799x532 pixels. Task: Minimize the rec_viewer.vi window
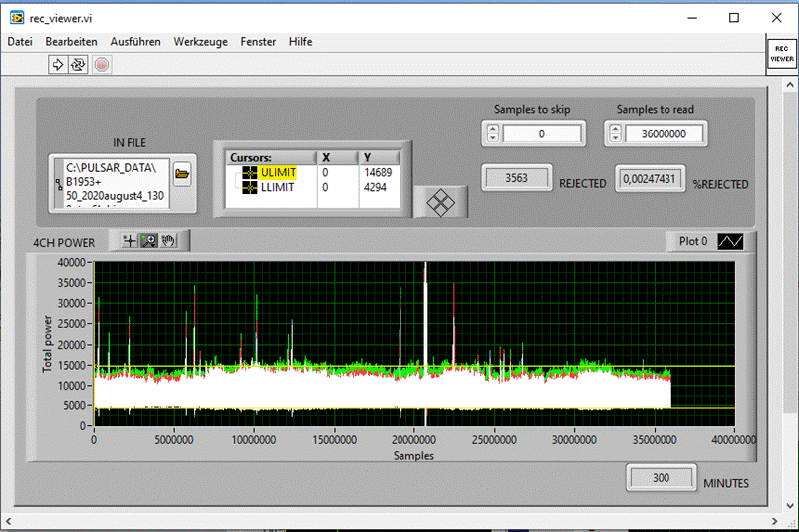pos(692,18)
